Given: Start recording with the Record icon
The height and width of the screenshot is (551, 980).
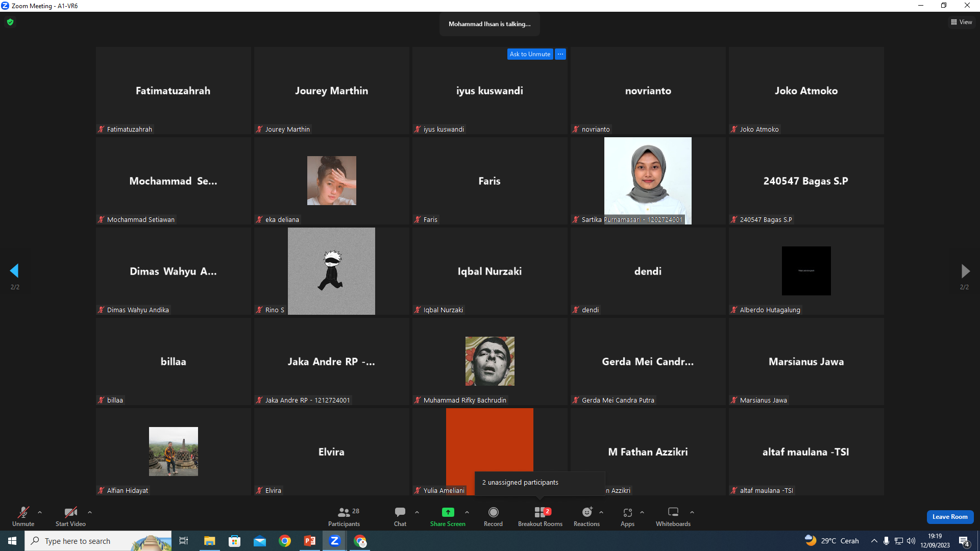Looking at the screenshot, I should click(x=493, y=512).
